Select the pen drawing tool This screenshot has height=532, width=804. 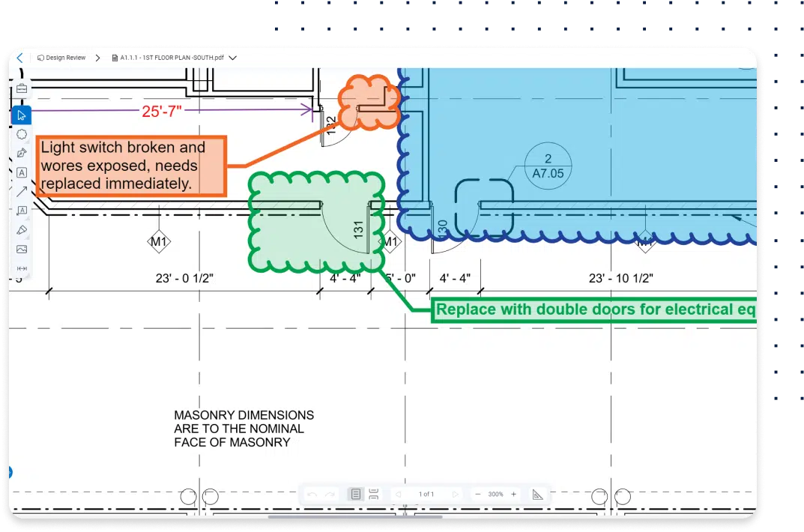[22, 154]
